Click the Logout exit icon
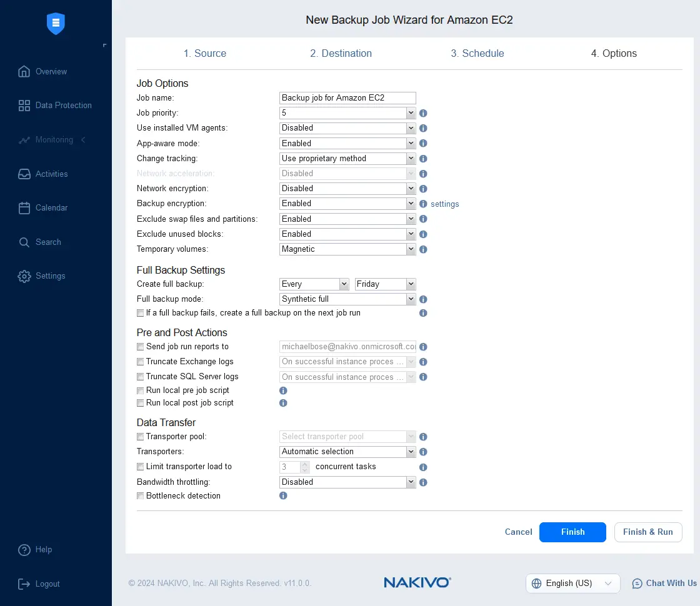This screenshot has height=606, width=700. click(24, 584)
